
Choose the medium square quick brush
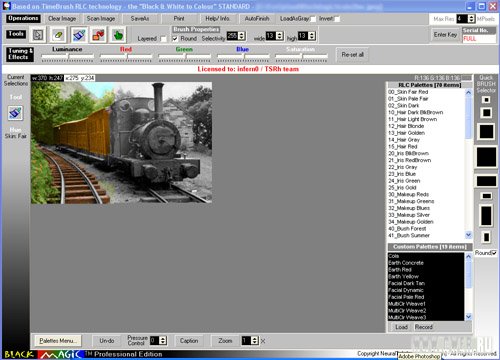tap(486, 131)
